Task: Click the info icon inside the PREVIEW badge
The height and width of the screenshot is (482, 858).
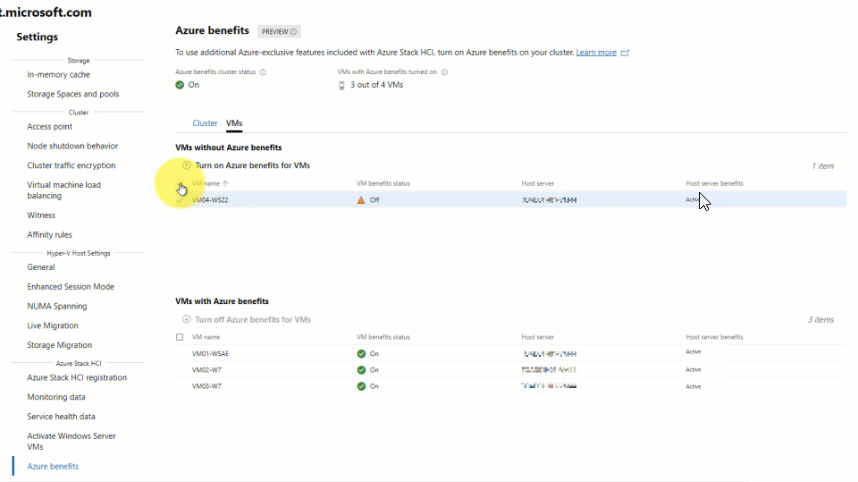Action: coord(294,32)
